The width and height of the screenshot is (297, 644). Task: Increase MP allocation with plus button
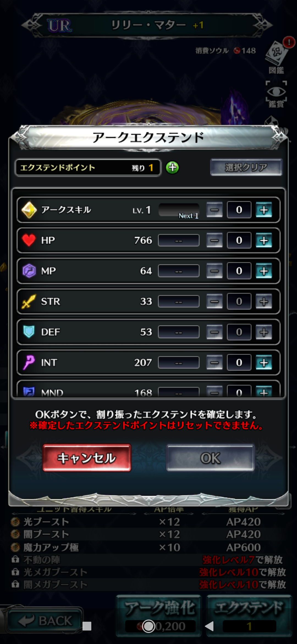264,271
